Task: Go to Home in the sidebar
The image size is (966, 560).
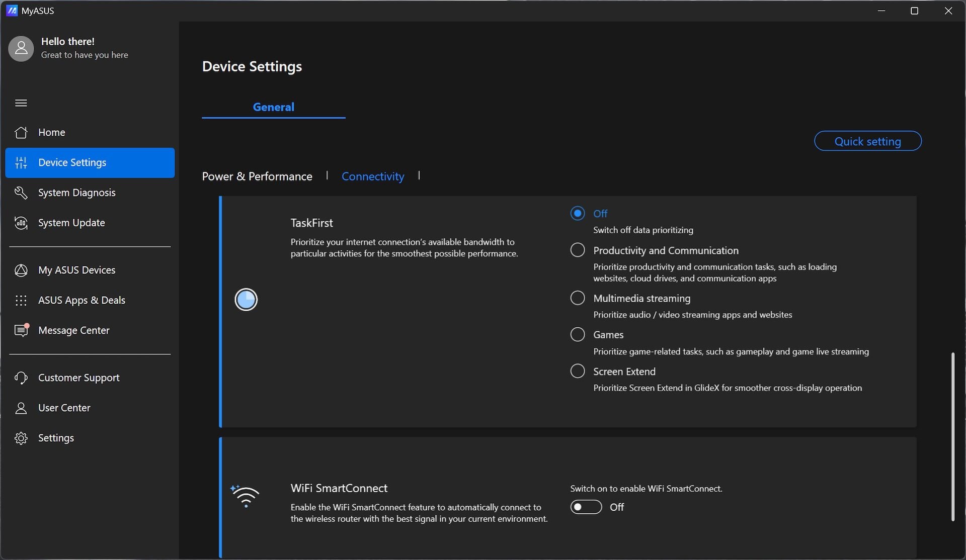Action: (x=90, y=132)
